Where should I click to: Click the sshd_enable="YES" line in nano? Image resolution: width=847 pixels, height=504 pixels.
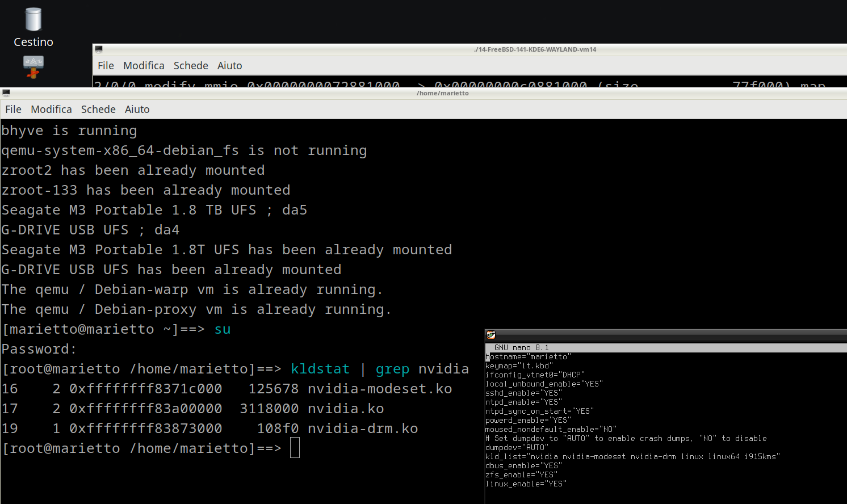[x=524, y=393]
